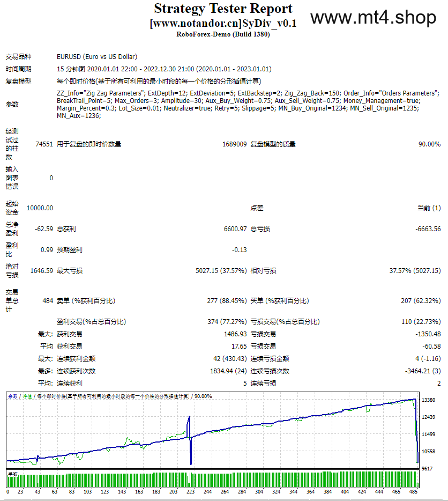Image resolution: width=448 pixels, height=501 pixels.
Task: Select the short positions value "277 (88.45%)"
Action: pos(227,301)
